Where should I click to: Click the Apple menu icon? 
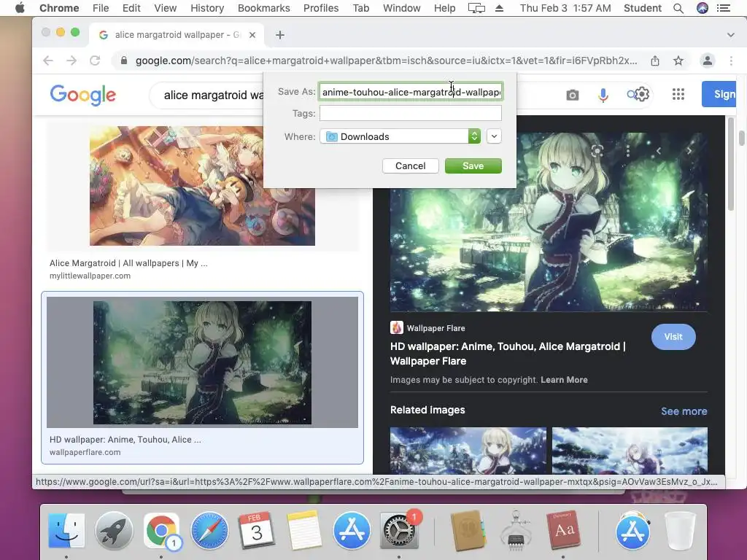(x=20, y=7)
